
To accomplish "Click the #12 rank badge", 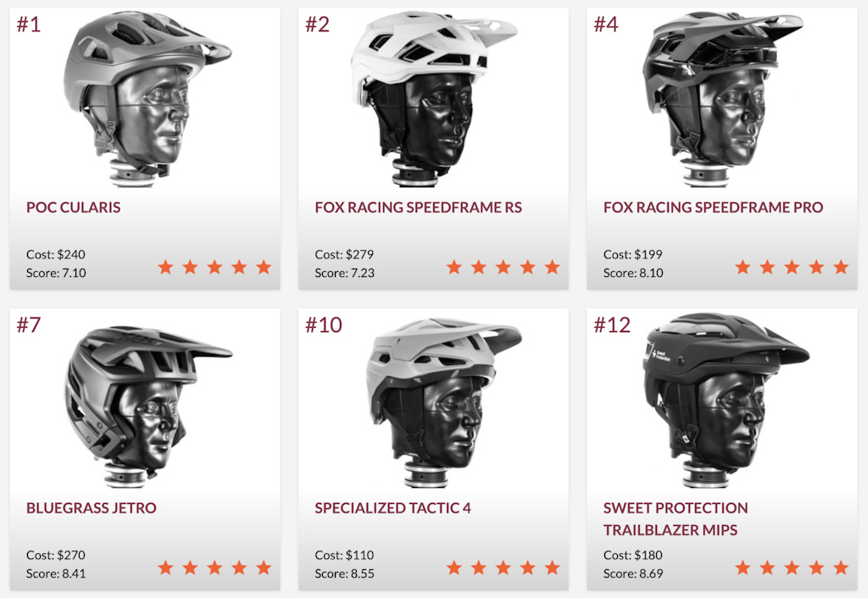I will point(612,324).
